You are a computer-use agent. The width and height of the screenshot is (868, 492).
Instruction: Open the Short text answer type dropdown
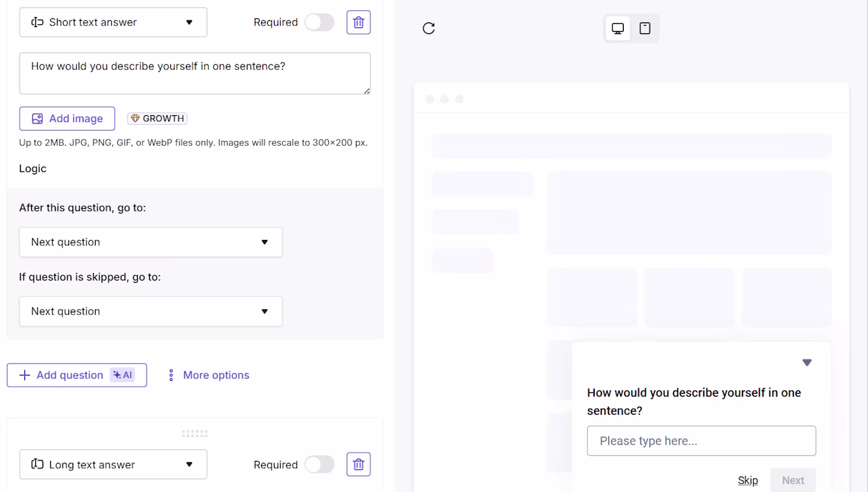coord(113,22)
